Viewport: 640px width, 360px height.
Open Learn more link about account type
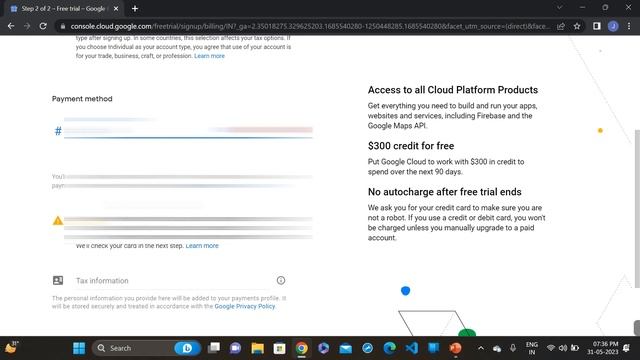click(209, 56)
